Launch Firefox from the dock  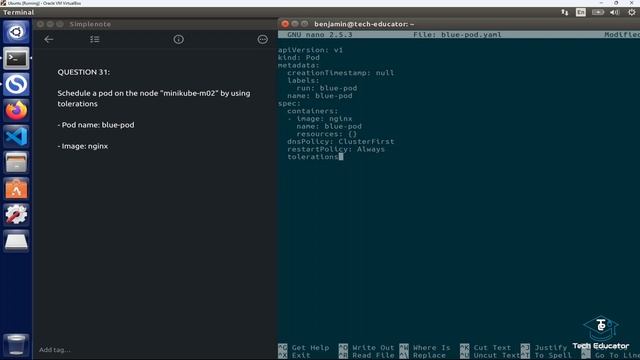point(16,110)
